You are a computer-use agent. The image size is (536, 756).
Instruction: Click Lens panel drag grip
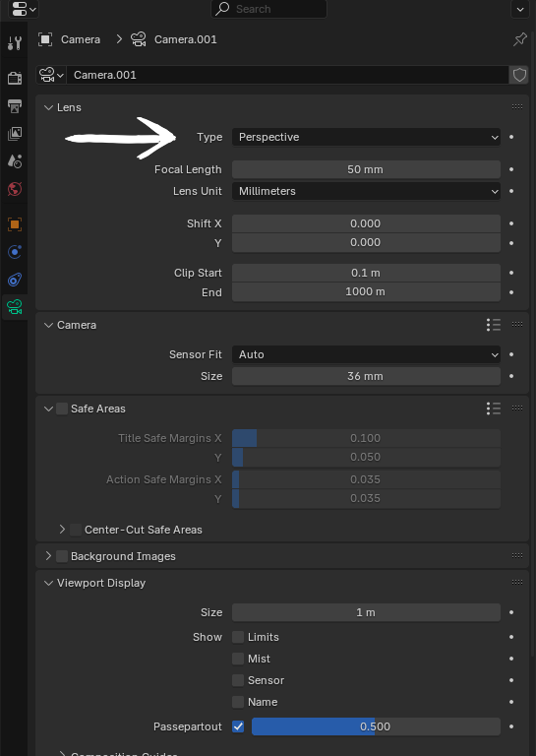coord(517,107)
